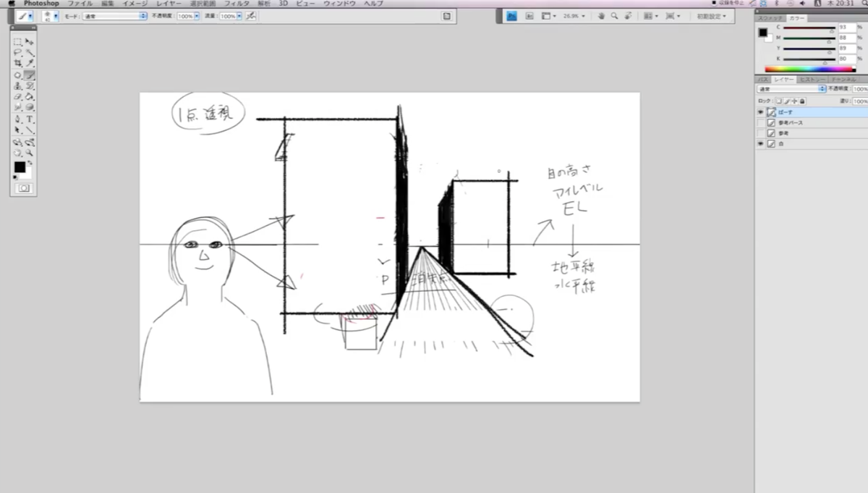Click the Rotate View tool in application bar
This screenshot has width=868, height=493.
627,16
